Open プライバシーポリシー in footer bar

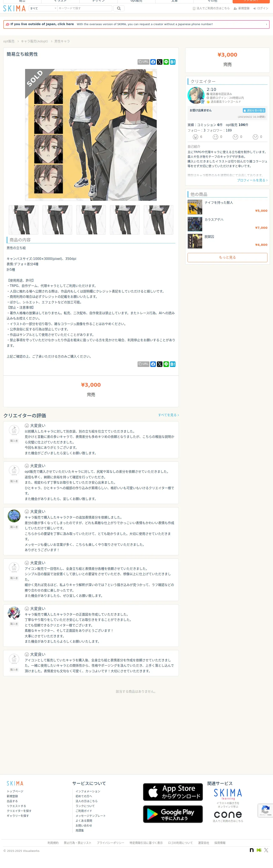click(x=110, y=843)
